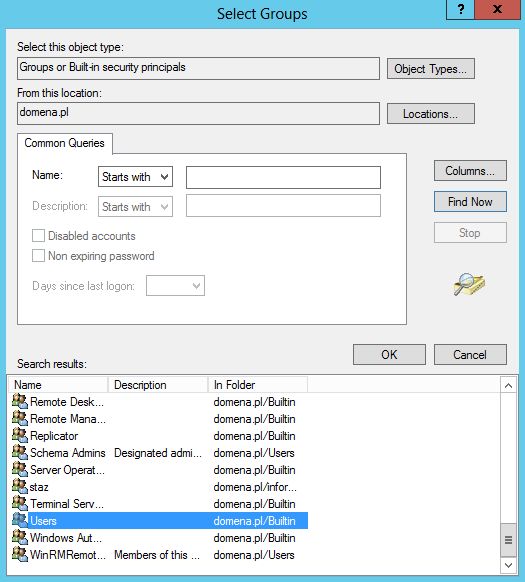Open the Name 'Starts with' dropdown
Viewport: 525px width, 582px height.
tap(135, 177)
